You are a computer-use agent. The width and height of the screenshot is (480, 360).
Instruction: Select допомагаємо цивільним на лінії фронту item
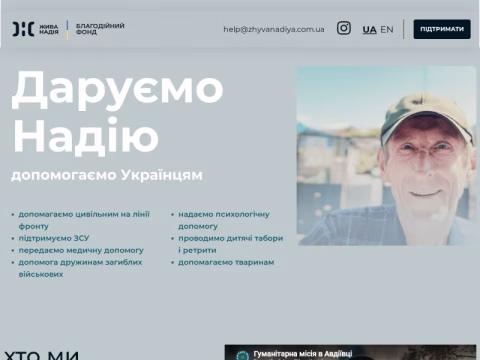pyautogui.click(x=84, y=220)
